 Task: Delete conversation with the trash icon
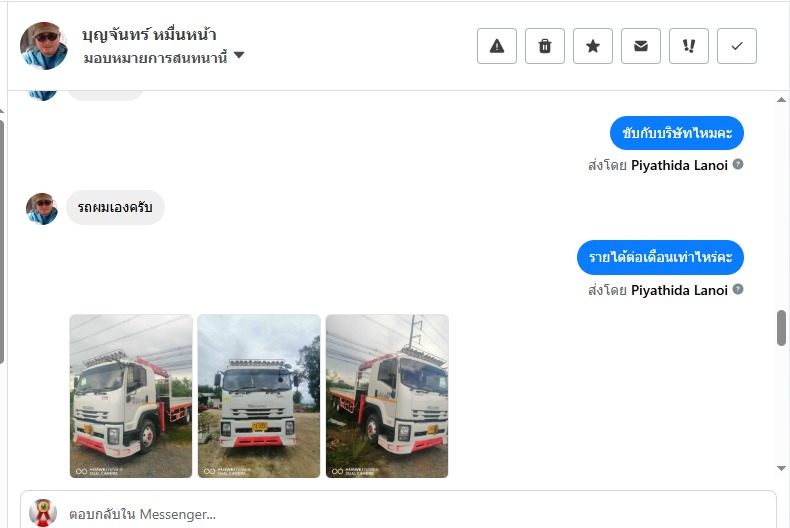(x=545, y=46)
